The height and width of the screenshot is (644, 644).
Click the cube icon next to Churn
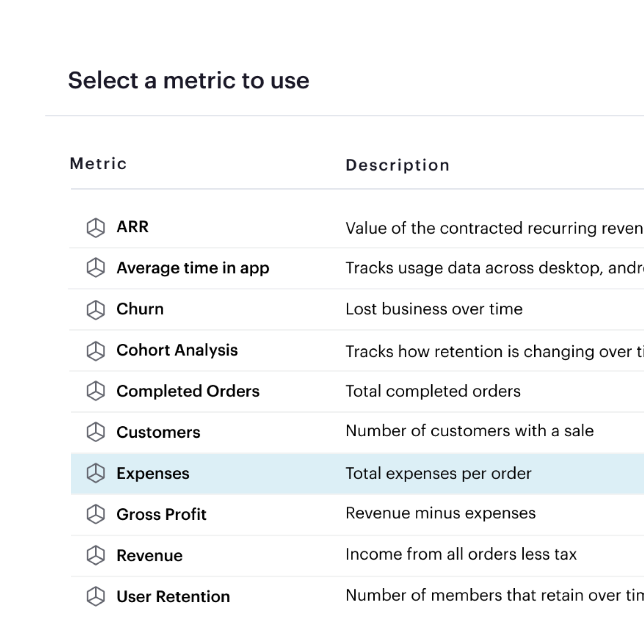pos(96,310)
